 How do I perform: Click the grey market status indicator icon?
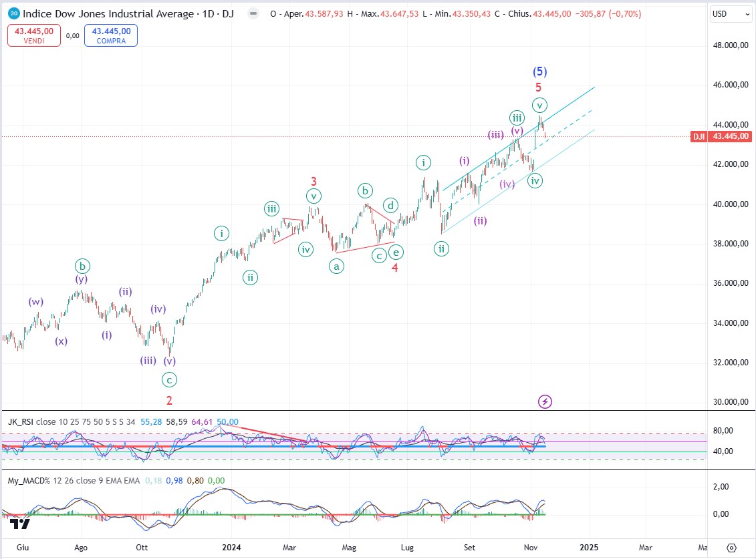click(253, 13)
